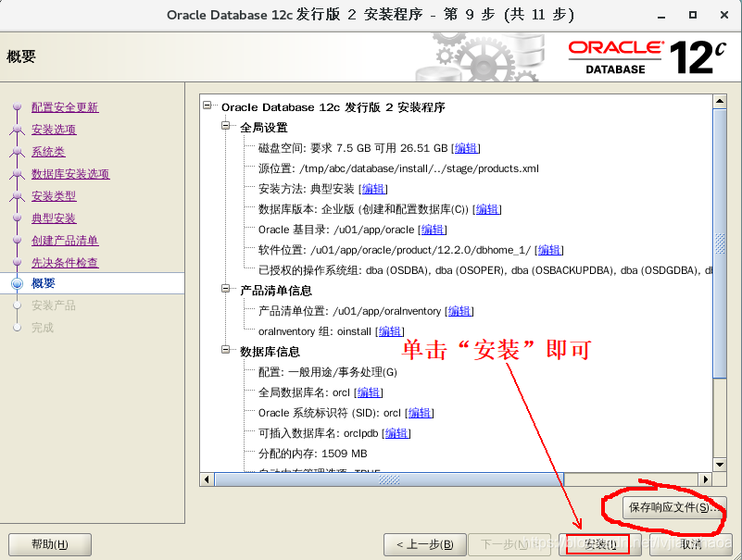Click the 取消 button
Screen dimensions: 742x560
(690, 545)
